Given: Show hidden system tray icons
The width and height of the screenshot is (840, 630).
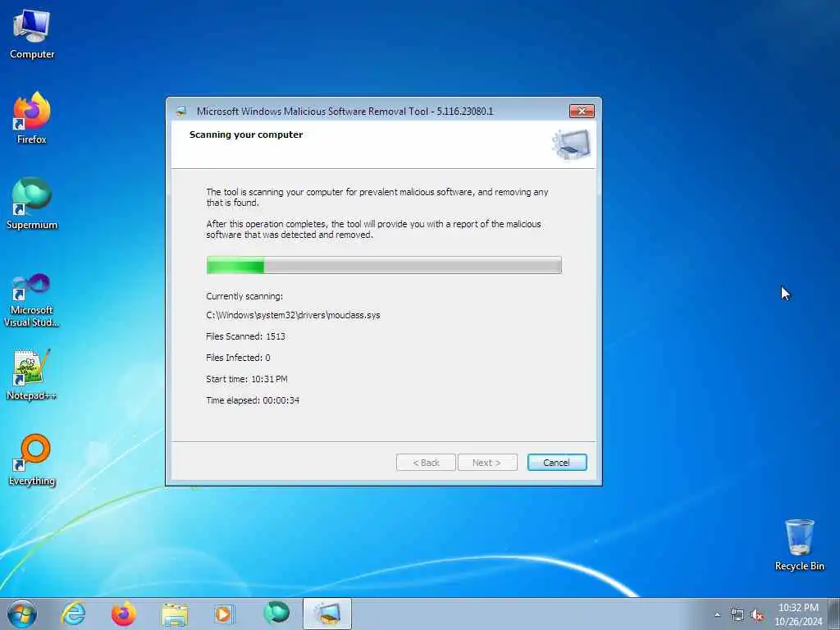Looking at the screenshot, I should coord(717,615).
